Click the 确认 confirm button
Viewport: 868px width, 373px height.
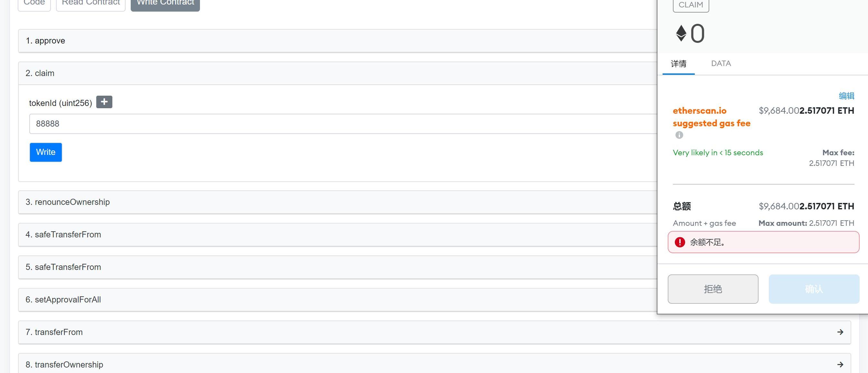814,289
